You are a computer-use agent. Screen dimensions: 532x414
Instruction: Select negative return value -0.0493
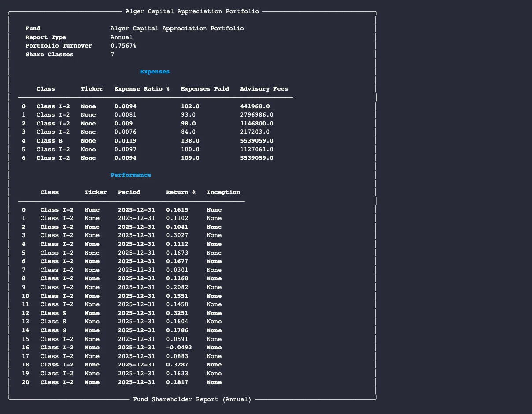(179, 348)
